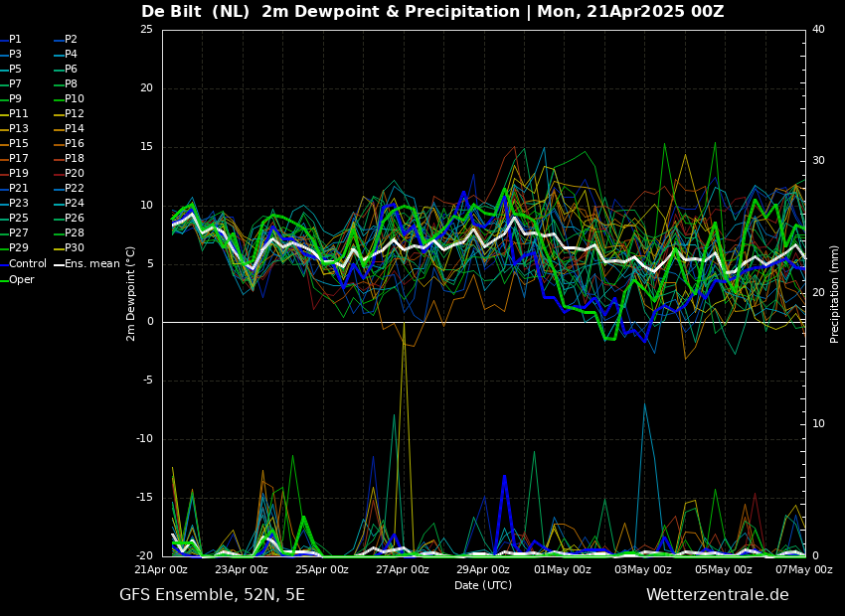This screenshot has width=845, height=616.
Task: Click the -20 dewpoint axis value
Action: click(145, 556)
